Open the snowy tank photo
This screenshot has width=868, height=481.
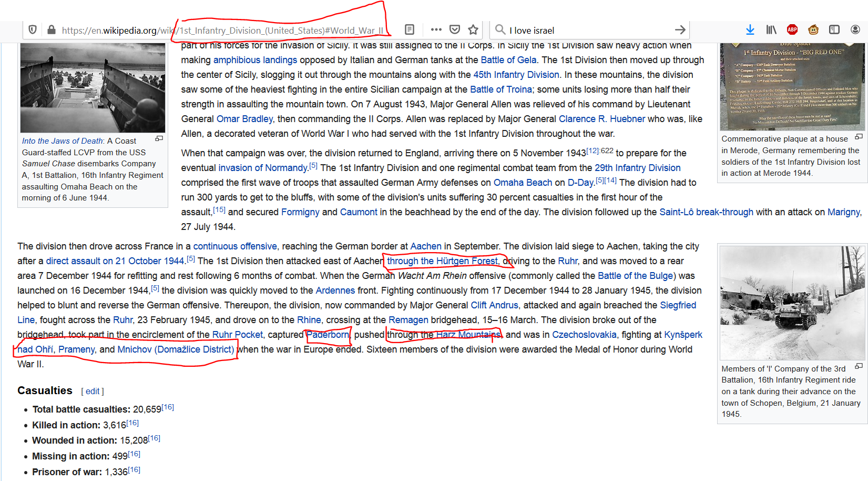[x=792, y=303]
